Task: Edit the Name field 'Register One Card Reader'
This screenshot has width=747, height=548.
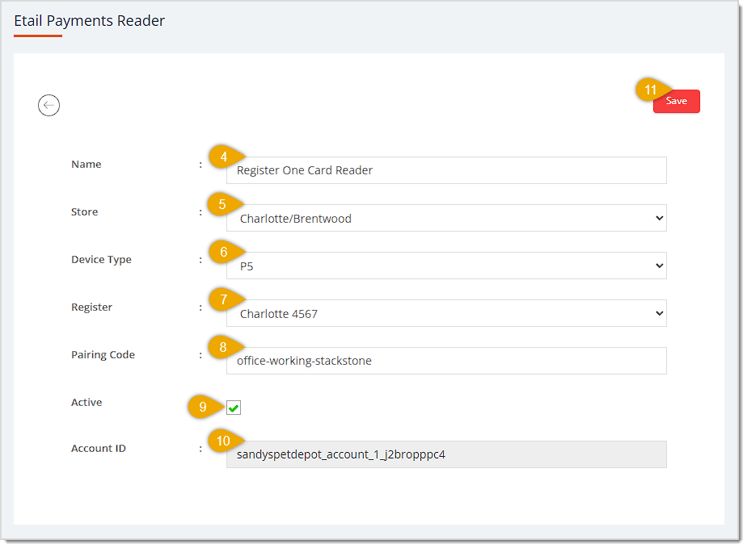Action: pyautogui.click(x=446, y=170)
